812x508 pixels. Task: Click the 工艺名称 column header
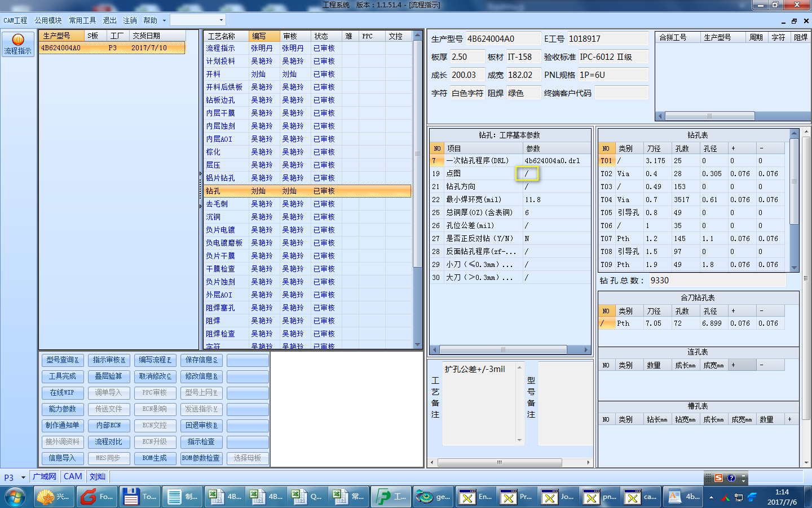point(227,36)
